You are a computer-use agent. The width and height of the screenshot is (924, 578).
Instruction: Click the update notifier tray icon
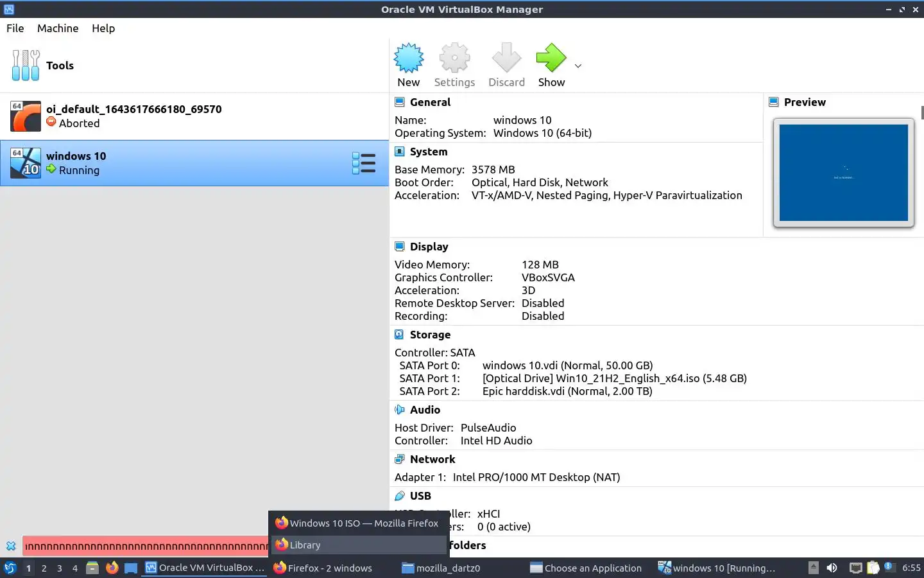[x=889, y=566]
